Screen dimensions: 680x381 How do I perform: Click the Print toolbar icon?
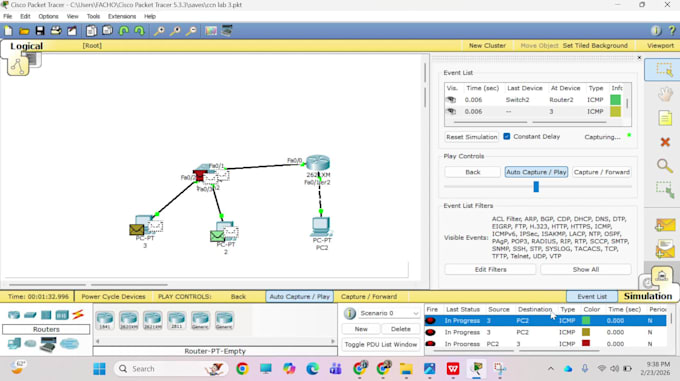pos(56,31)
